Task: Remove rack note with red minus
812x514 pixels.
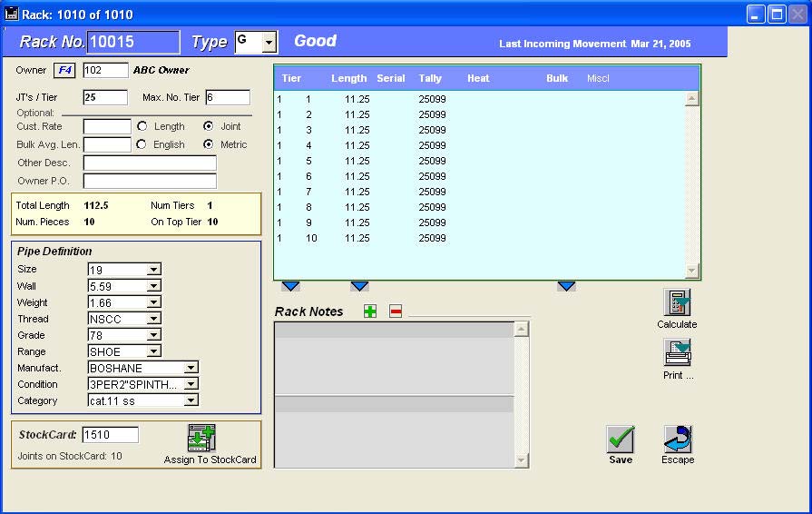Action: (x=396, y=311)
